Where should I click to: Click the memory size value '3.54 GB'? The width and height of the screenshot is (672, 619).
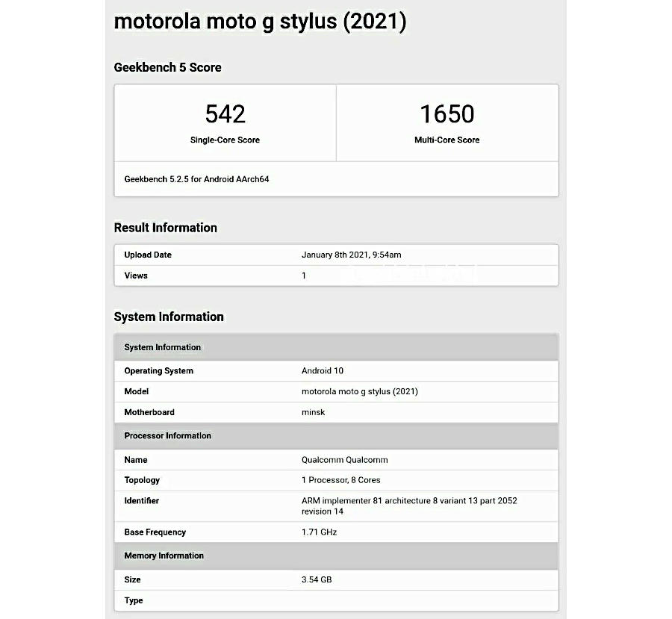(316, 579)
